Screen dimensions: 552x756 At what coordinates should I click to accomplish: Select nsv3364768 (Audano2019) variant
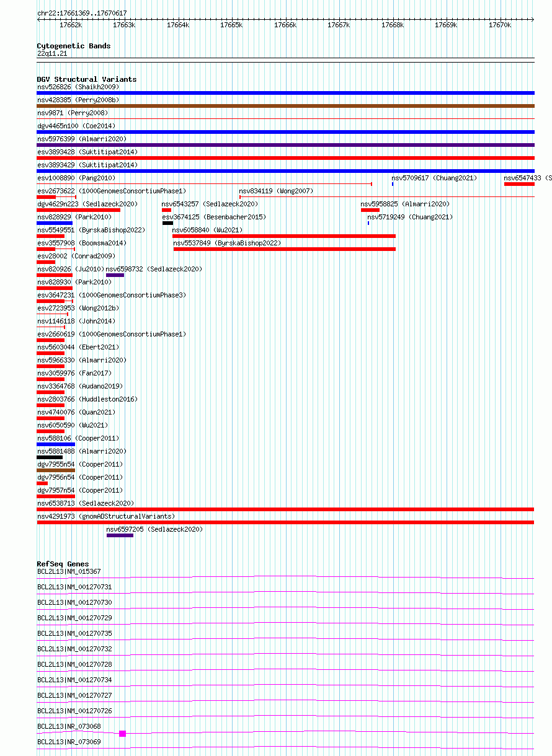click(80, 386)
